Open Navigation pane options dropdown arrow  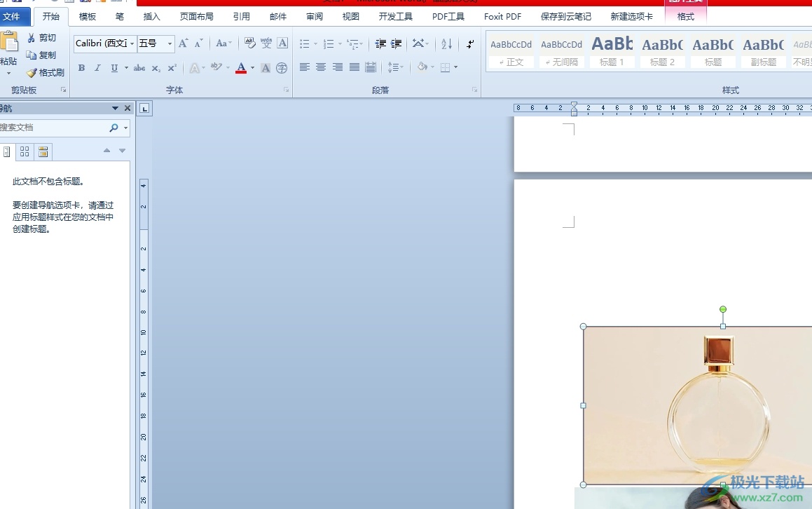pos(115,109)
